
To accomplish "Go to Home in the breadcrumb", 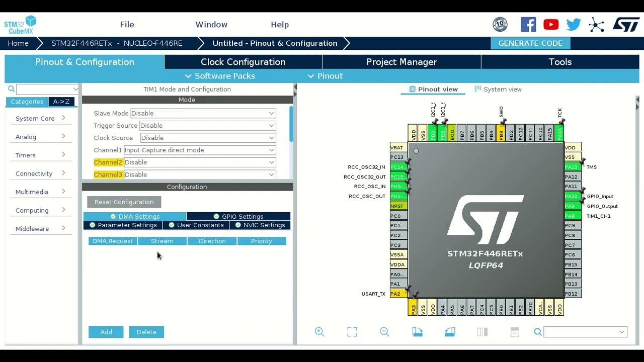I will 18,43.
